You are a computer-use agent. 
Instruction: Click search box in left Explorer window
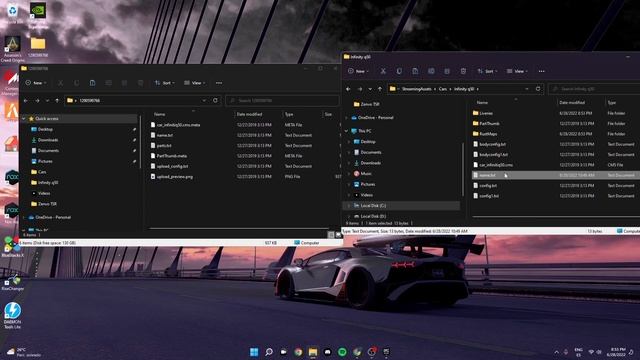(x=282, y=100)
